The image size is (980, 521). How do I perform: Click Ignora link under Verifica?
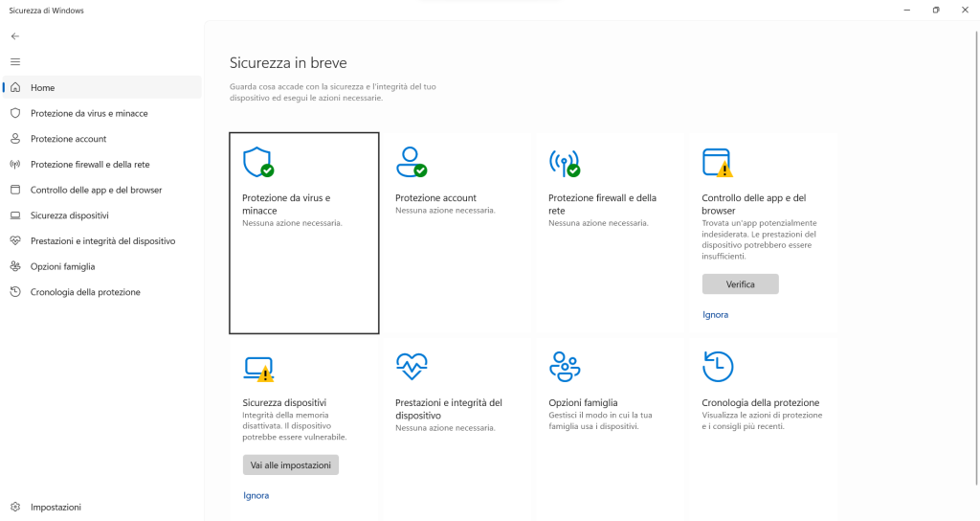pyautogui.click(x=715, y=314)
